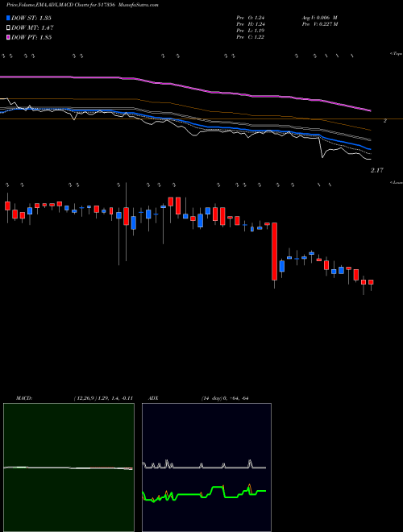403x532 pixels.
Task: Click the 'Pre H: 1.24' high value
Action: tap(251, 24)
